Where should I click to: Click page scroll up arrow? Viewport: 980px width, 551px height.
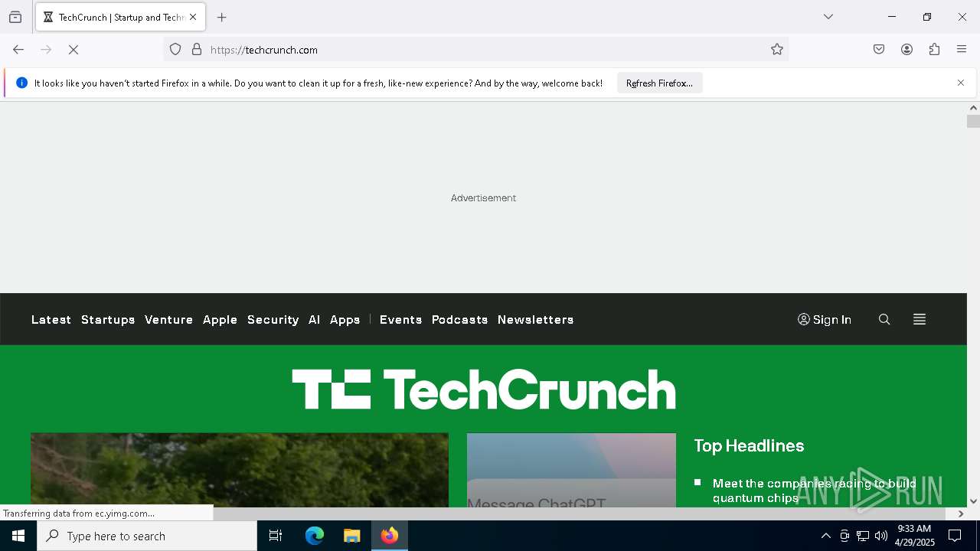coord(973,108)
